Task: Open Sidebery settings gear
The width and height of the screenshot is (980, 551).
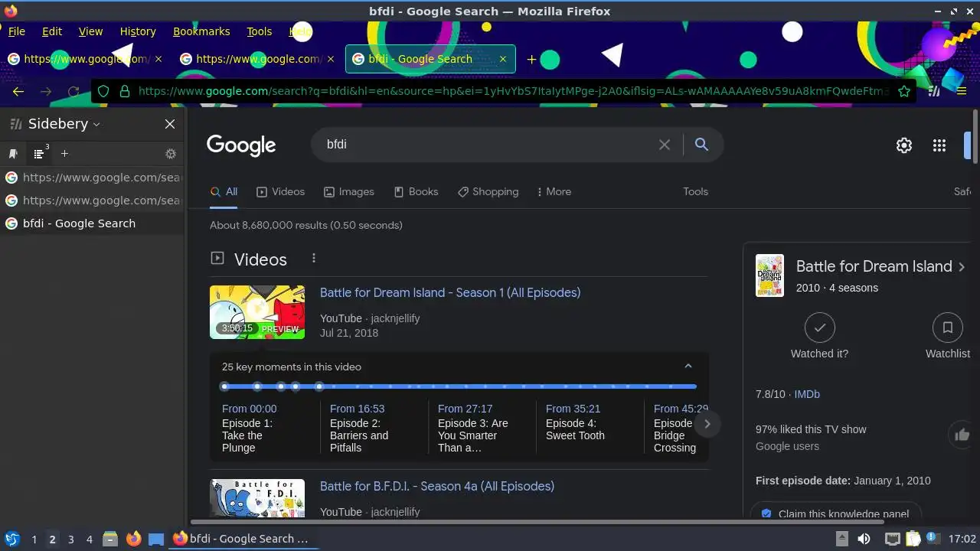Action: pyautogui.click(x=171, y=154)
